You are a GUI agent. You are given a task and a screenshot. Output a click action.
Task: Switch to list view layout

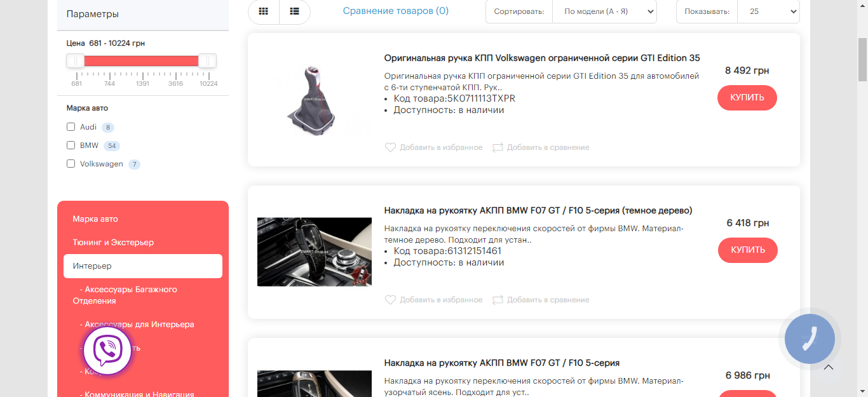(x=295, y=11)
